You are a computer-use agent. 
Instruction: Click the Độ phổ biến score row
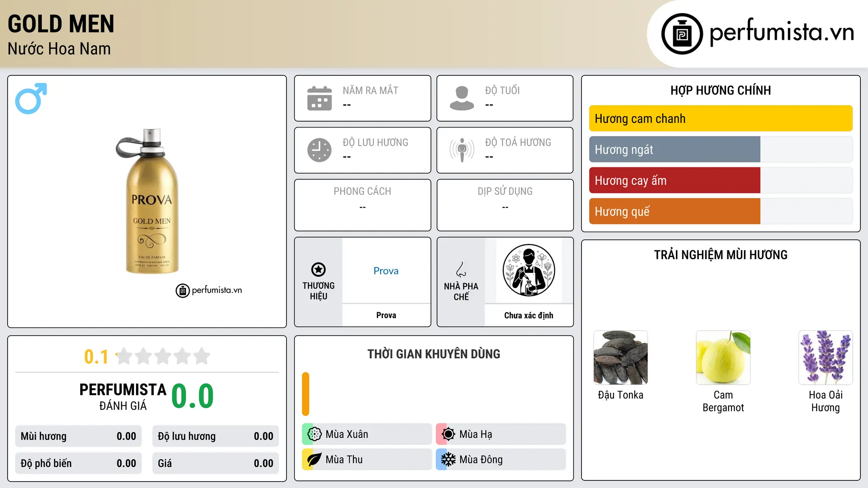[x=78, y=463]
